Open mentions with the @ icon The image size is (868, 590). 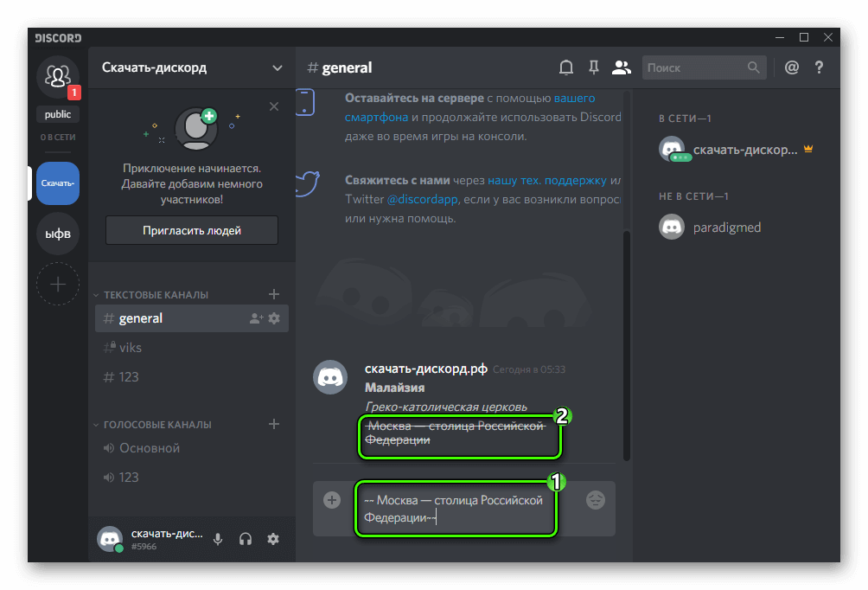(x=791, y=67)
